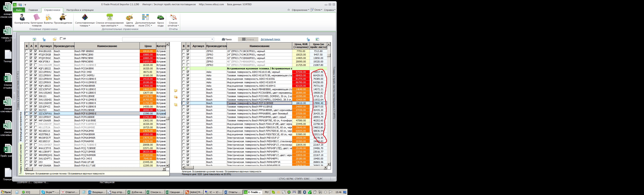
Task: Uncheck А box for 4TQ0YZKGB row
Action: (x=31, y=55)
